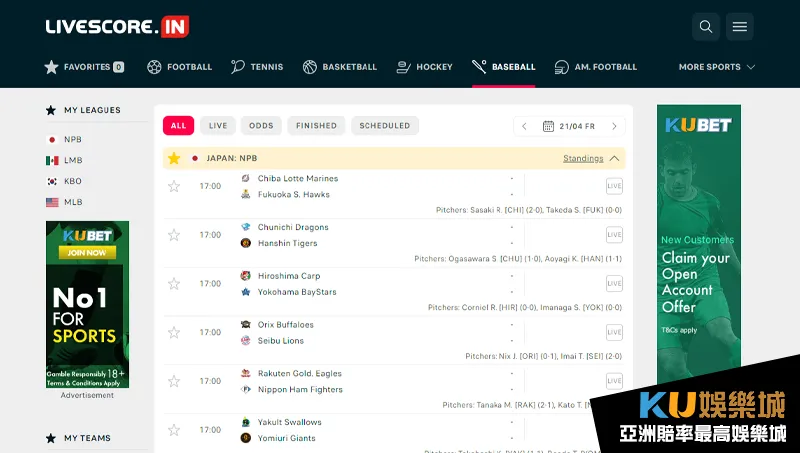Switch to Am. Football sport tab
Viewport: 800px width, 453px height.
595,67
